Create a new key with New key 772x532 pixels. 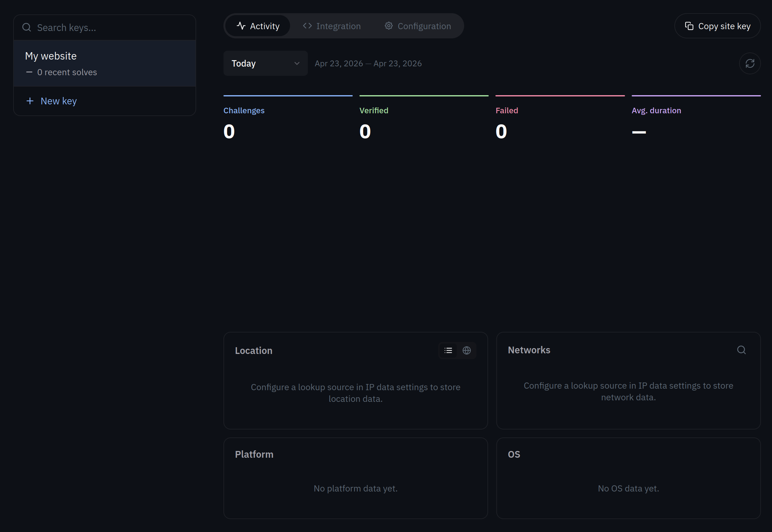[58, 101]
